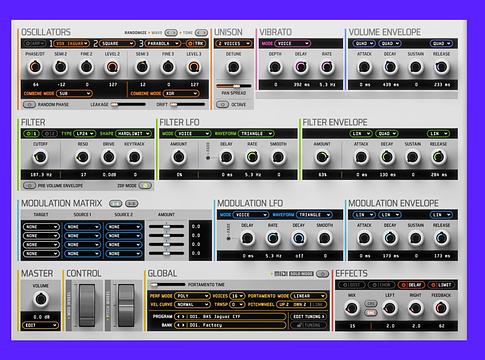Click the Filter Cutoff knob
This screenshot has height=360, width=485.
(x=40, y=157)
